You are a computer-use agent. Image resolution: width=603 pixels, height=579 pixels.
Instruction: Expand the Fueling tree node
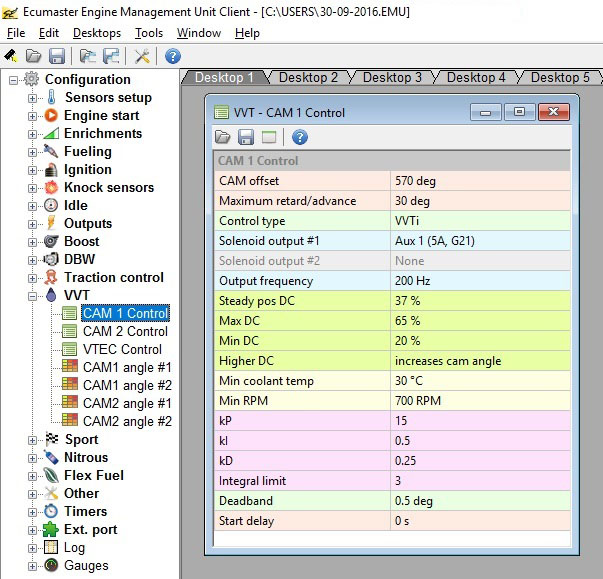34,152
